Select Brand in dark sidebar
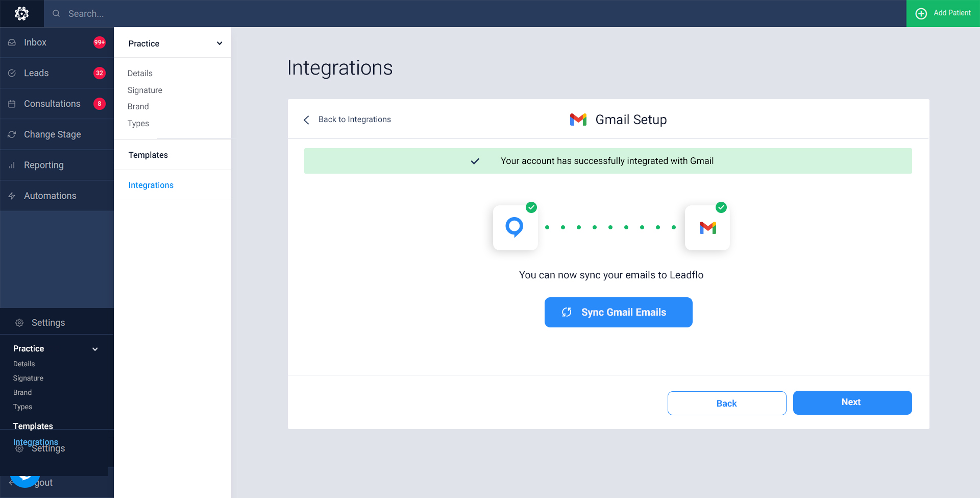This screenshot has width=980, height=498. pyautogui.click(x=22, y=392)
